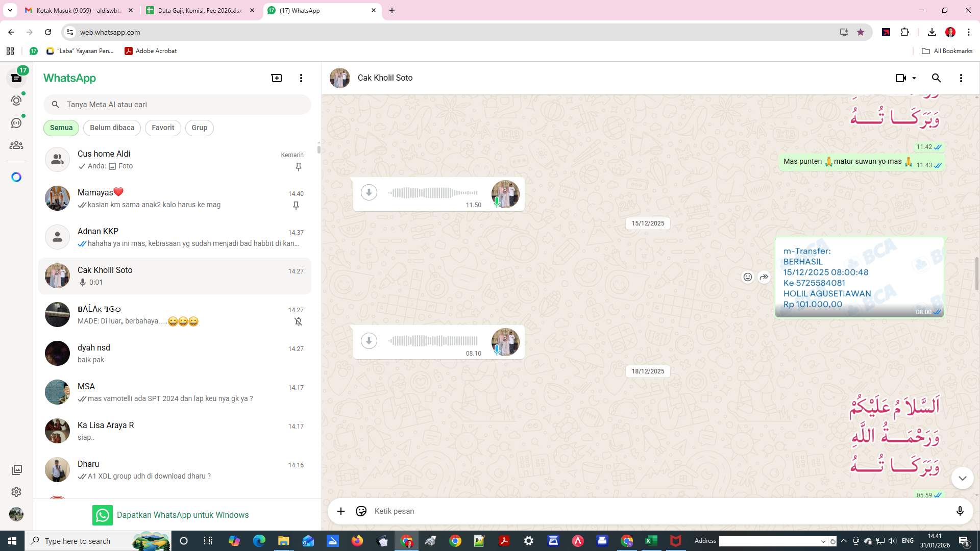
Task: Open the attachment plus button
Action: (x=340, y=511)
